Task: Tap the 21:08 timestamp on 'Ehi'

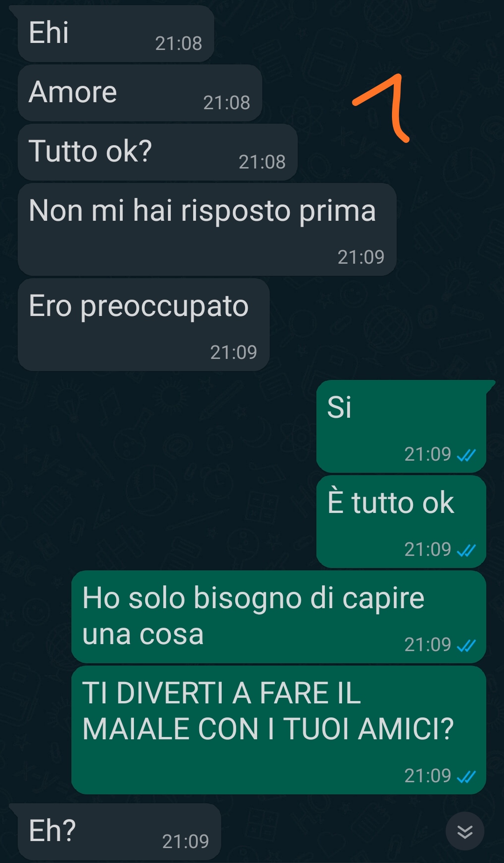Action: (179, 43)
